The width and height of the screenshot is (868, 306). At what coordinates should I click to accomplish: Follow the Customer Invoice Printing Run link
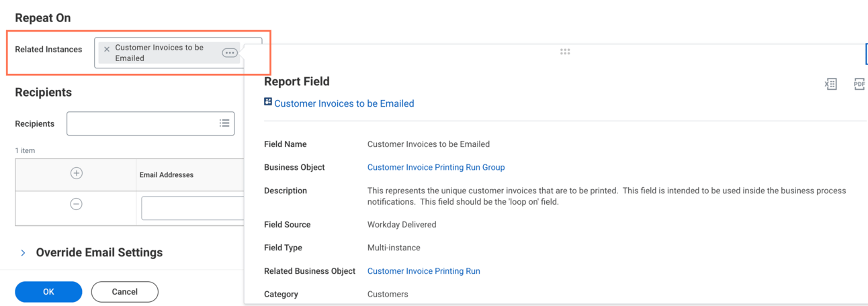click(423, 271)
